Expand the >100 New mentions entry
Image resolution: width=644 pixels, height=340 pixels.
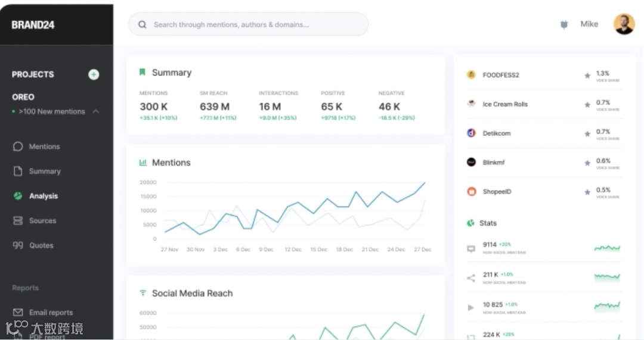(x=52, y=111)
